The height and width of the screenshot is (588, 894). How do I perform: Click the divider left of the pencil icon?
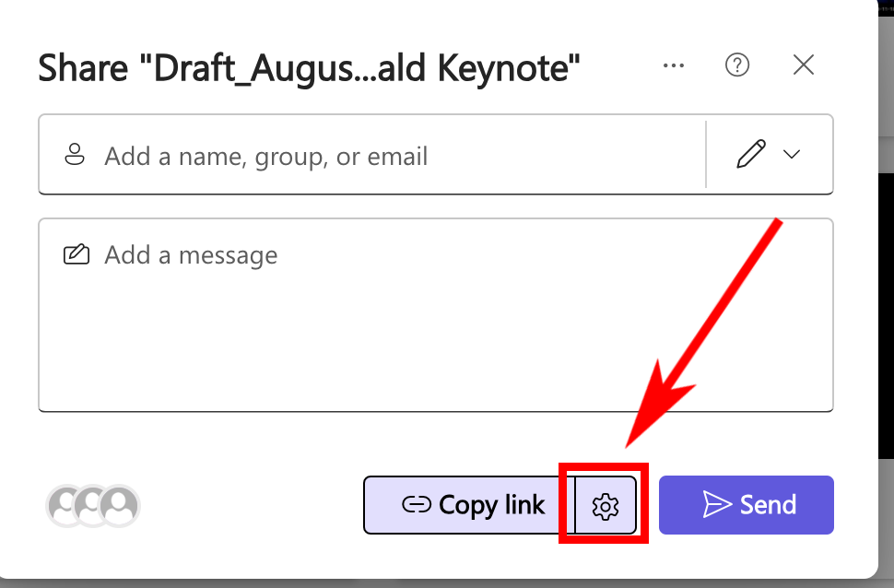point(706,154)
